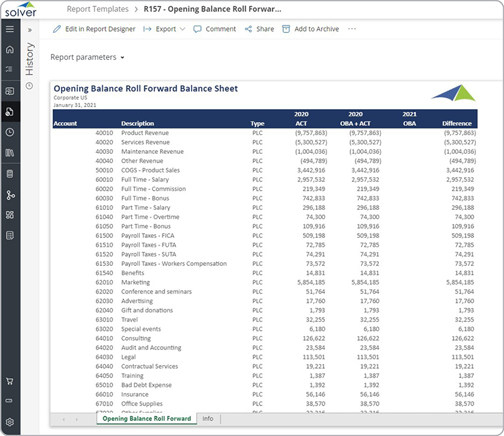Expand Report parameters dropdown
The width and height of the screenshot is (504, 436).
(87, 57)
